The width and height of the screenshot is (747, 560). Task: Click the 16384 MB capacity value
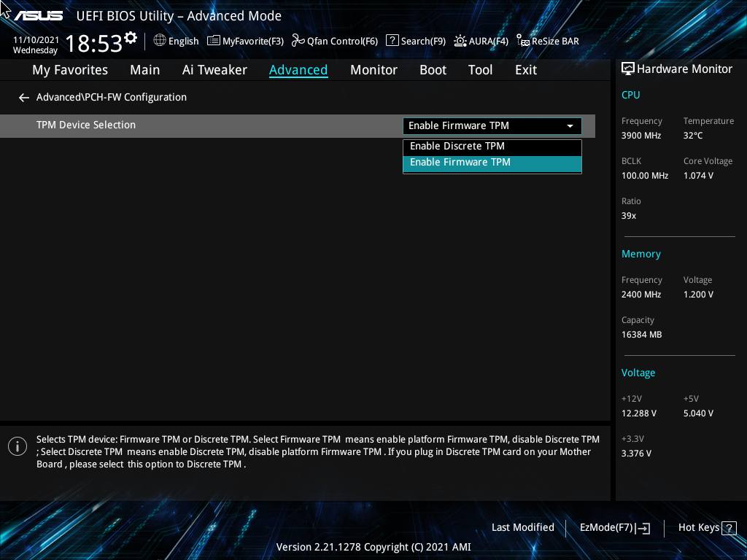[x=641, y=335]
